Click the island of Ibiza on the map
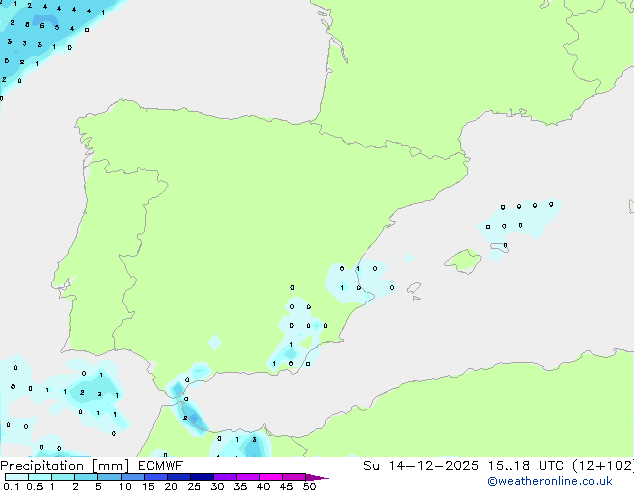This screenshot has width=634, height=490. click(x=414, y=288)
